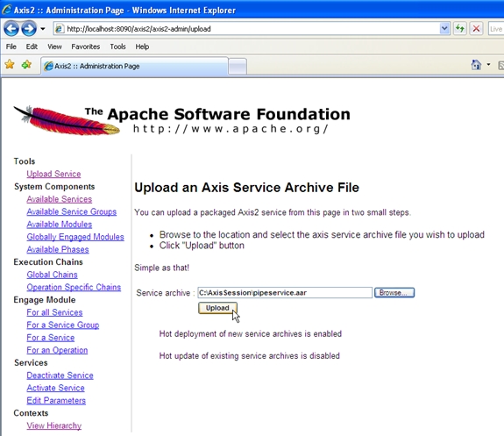Open the Available Services link
Screen dimensions: 504x436
pos(59,199)
